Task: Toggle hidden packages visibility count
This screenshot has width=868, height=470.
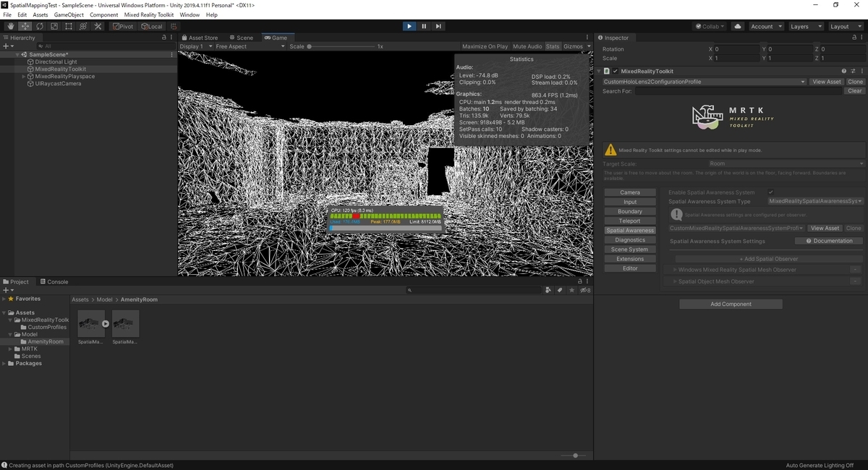Action: point(585,290)
